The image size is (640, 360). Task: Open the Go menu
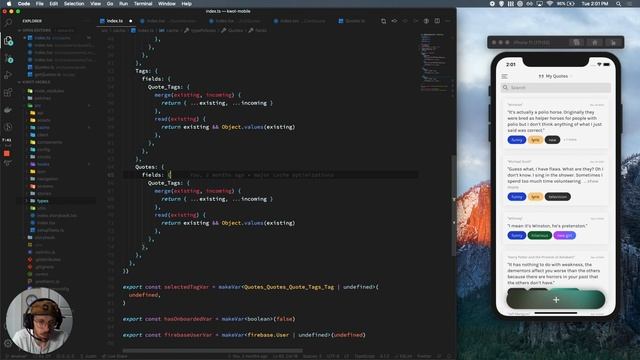coord(110,4)
